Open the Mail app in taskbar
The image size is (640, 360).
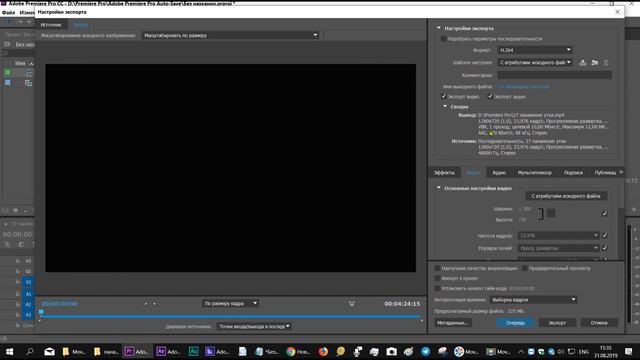(49, 351)
